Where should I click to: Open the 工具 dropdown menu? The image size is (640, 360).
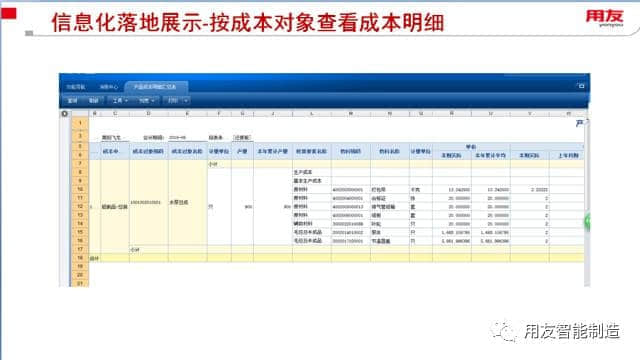[x=120, y=100]
